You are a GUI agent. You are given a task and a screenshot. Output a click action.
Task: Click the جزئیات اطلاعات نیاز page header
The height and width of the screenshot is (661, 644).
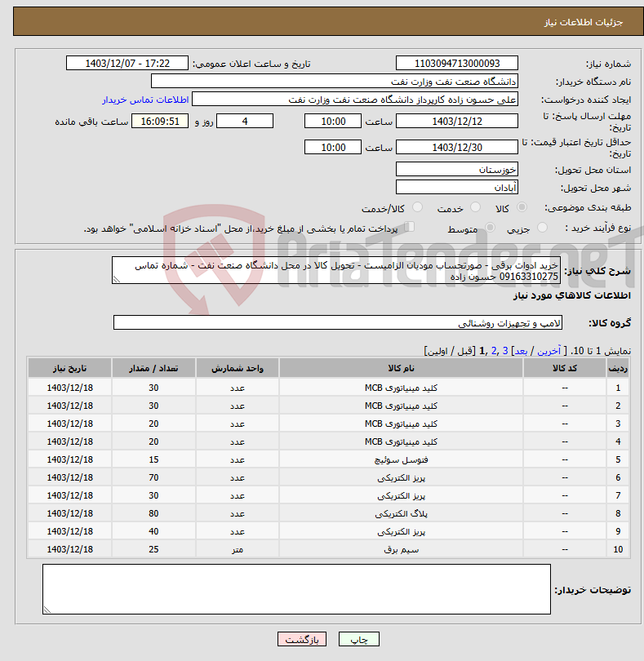(x=584, y=22)
